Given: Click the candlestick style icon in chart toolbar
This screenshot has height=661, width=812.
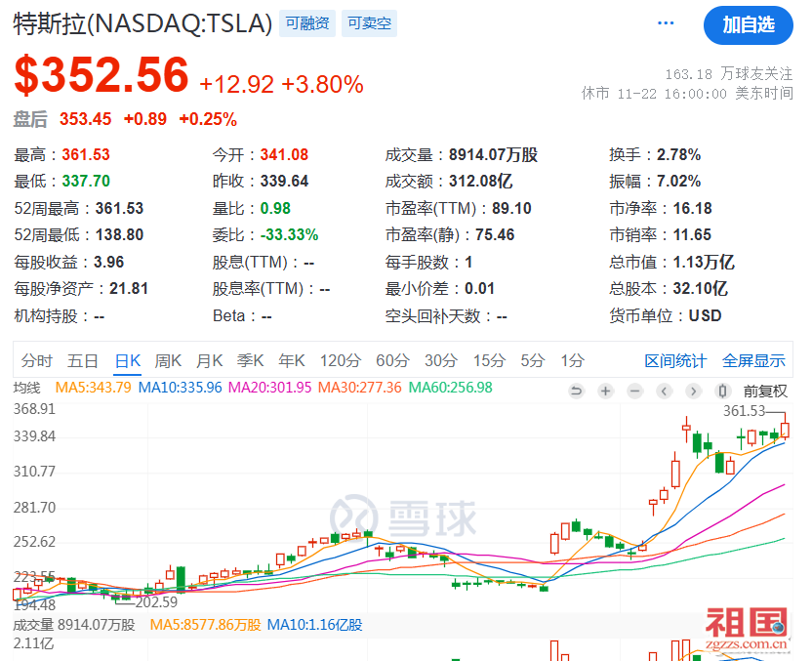Looking at the screenshot, I should (723, 391).
